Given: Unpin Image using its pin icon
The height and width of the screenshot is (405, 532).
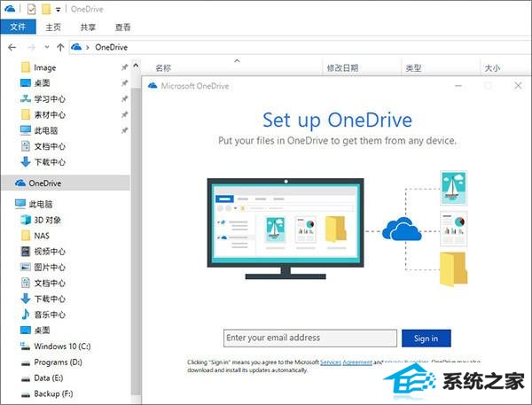Looking at the screenshot, I should coord(124,67).
